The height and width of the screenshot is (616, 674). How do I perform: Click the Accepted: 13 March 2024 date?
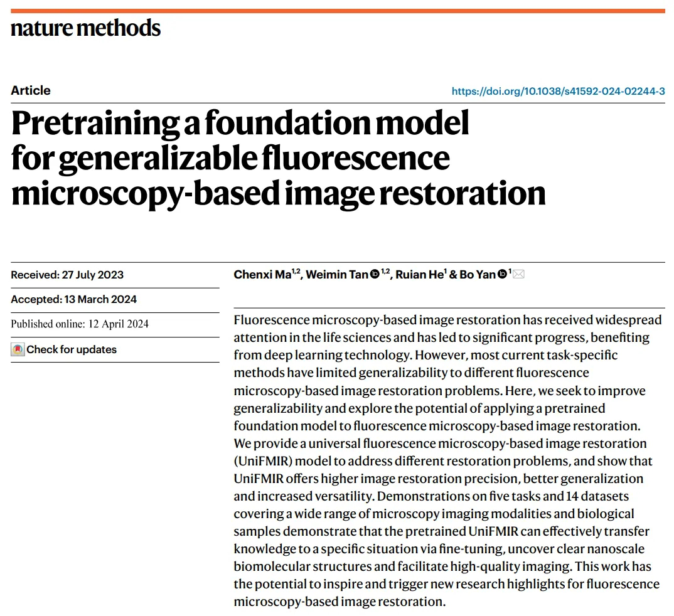[x=73, y=300]
